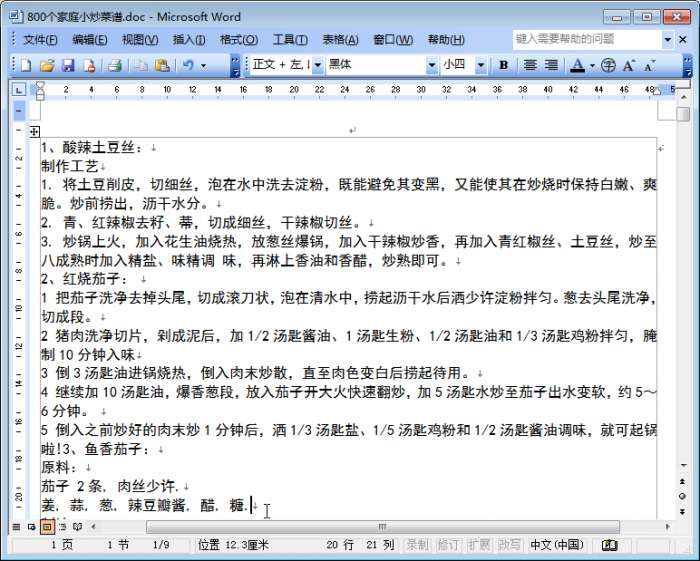Click the Paste clipboard icon

coord(162,66)
